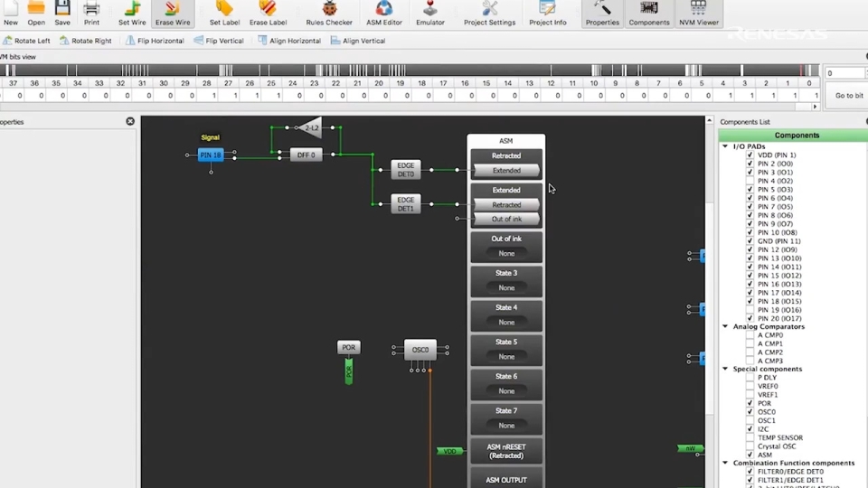This screenshot has width=868, height=488.
Task: Print the design
Action: (x=91, y=14)
